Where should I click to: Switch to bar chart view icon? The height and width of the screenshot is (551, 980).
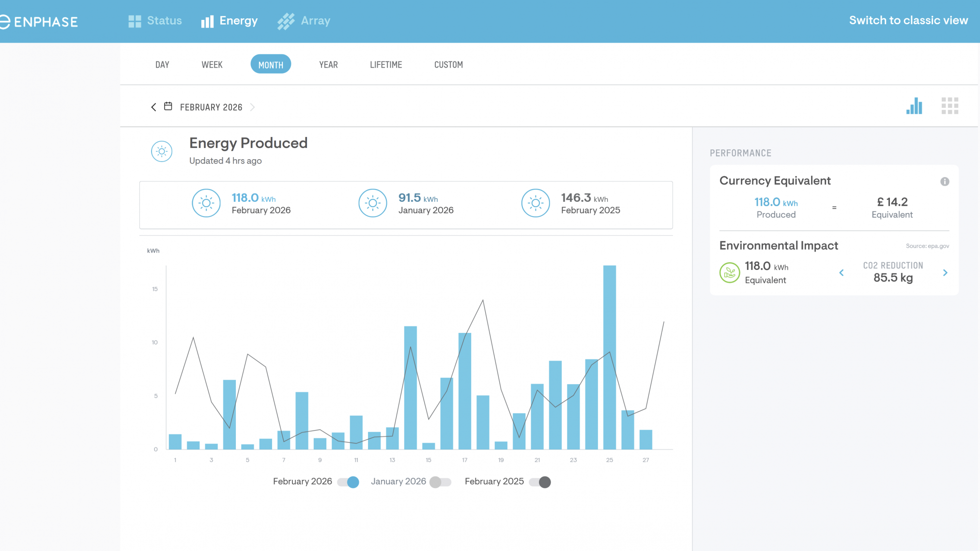click(914, 106)
